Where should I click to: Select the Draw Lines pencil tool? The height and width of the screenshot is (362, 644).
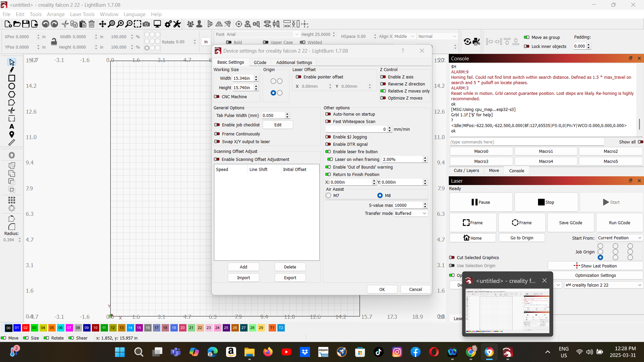(x=12, y=70)
